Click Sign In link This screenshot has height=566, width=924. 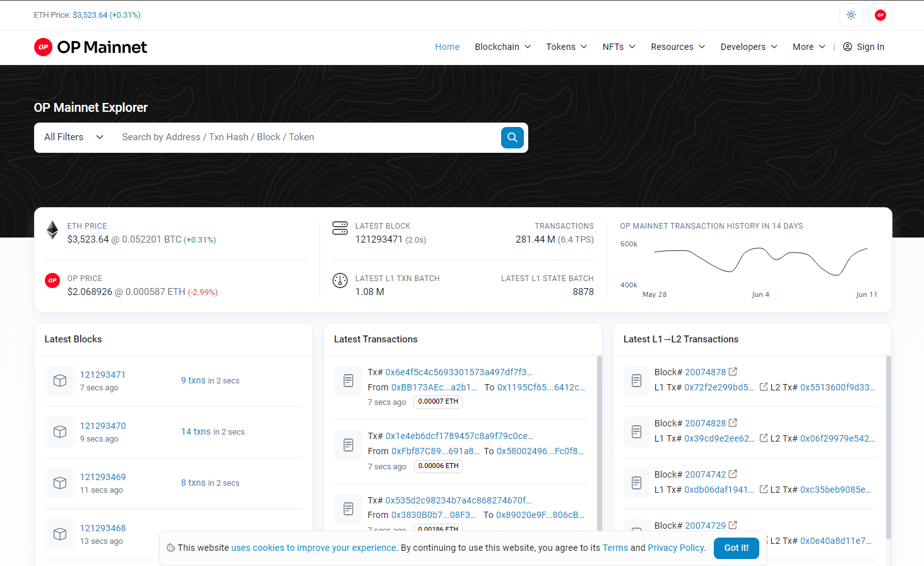pyautogui.click(x=863, y=47)
